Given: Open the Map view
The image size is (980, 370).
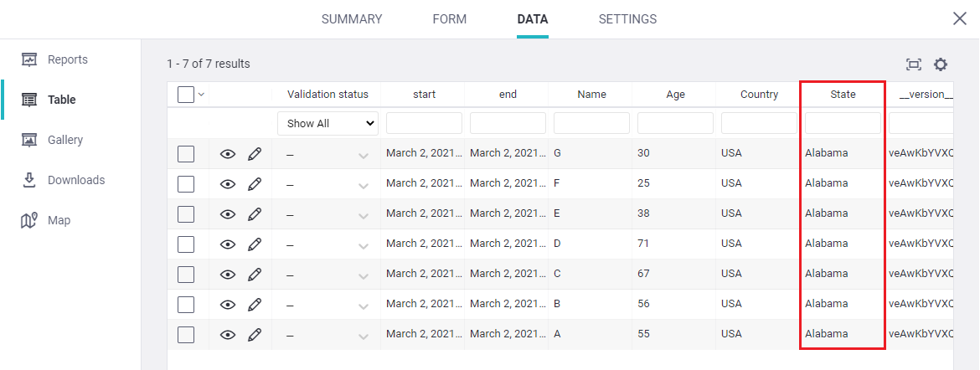Looking at the screenshot, I should click(x=59, y=220).
